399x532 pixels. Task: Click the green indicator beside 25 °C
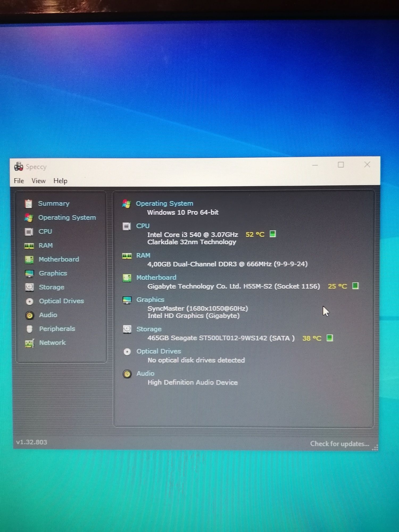point(355,286)
